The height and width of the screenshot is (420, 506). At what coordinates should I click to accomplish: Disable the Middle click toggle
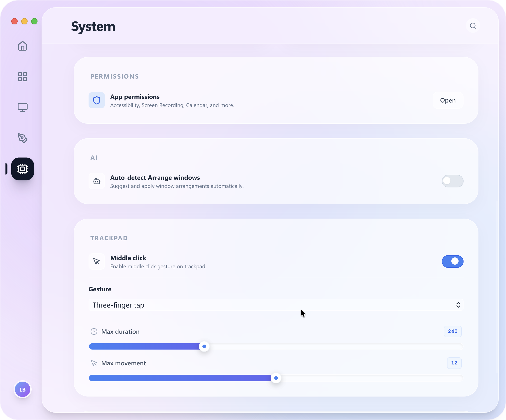[x=452, y=261]
